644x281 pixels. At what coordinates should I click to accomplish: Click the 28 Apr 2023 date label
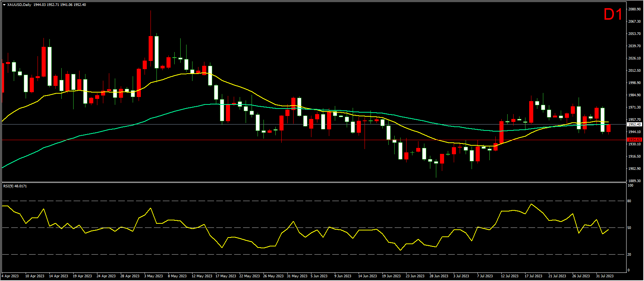(130, 276)
